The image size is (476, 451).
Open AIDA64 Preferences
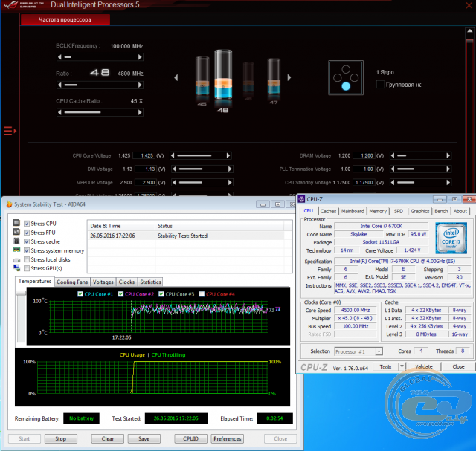click(227, 438)
